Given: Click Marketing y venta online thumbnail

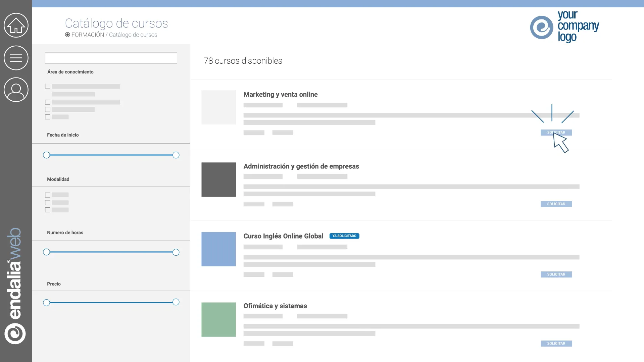Looking at the screenshot, I should click(x=219, y=107).
